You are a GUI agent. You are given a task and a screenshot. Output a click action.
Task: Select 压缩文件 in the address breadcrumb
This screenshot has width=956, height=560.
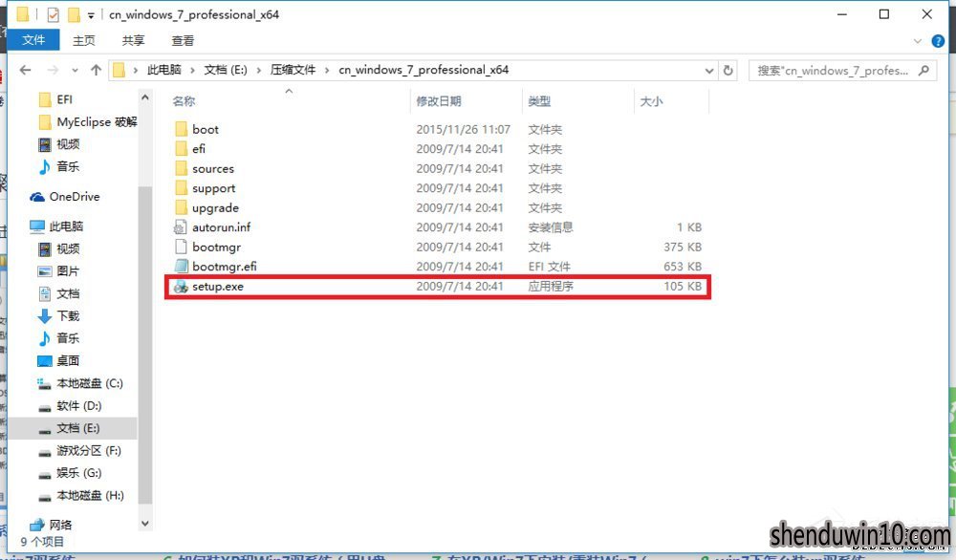(x=293, y=70)
